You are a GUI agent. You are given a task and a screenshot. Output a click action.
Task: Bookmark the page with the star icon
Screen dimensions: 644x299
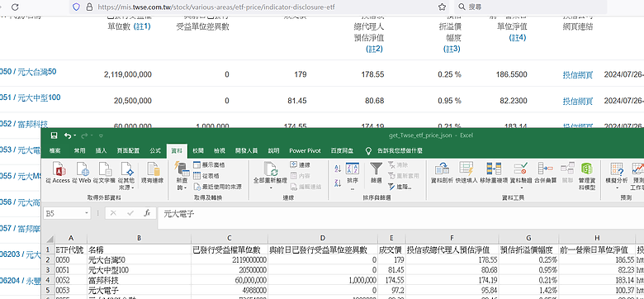(x=442, y=7)
